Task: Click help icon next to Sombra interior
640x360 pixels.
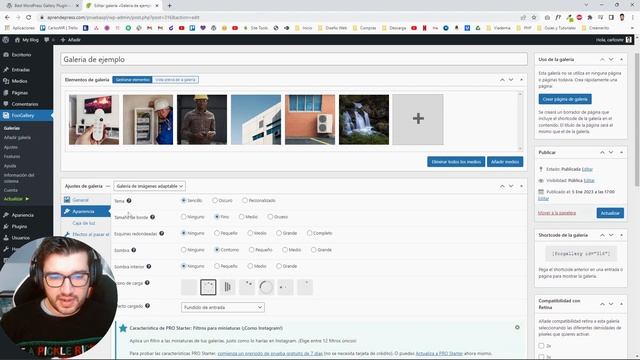Action: [149, 266]
